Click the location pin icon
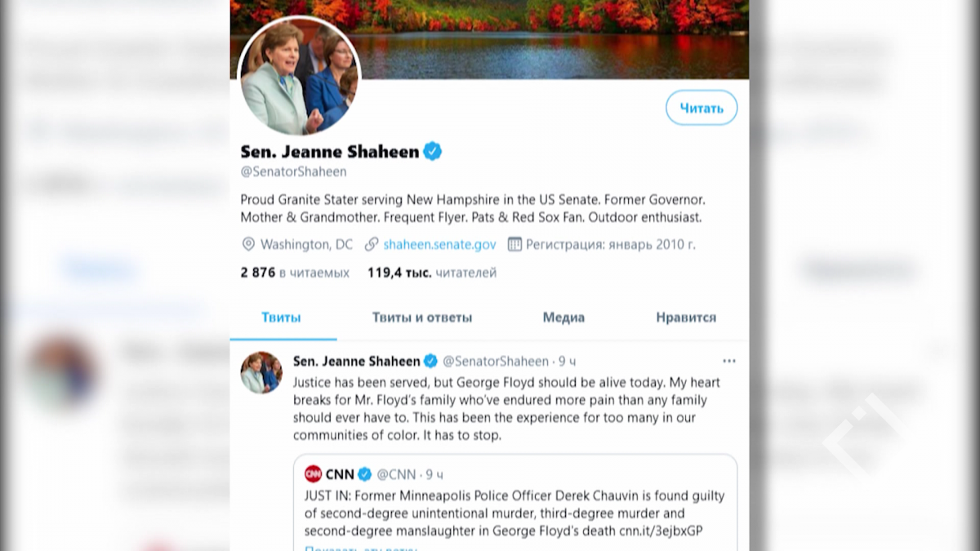Screen dimensions: 980x551 248,244
